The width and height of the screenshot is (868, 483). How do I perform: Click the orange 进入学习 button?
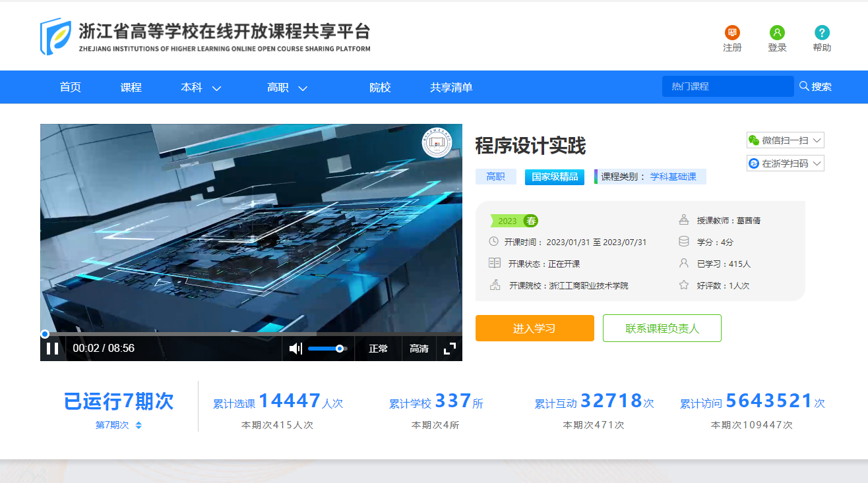[534, 328]
